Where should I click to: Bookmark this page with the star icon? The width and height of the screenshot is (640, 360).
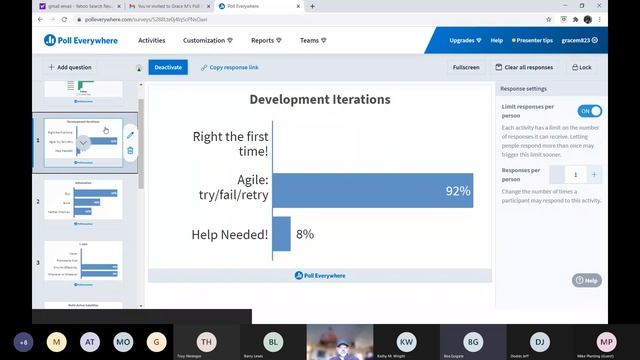click(549, 19)
